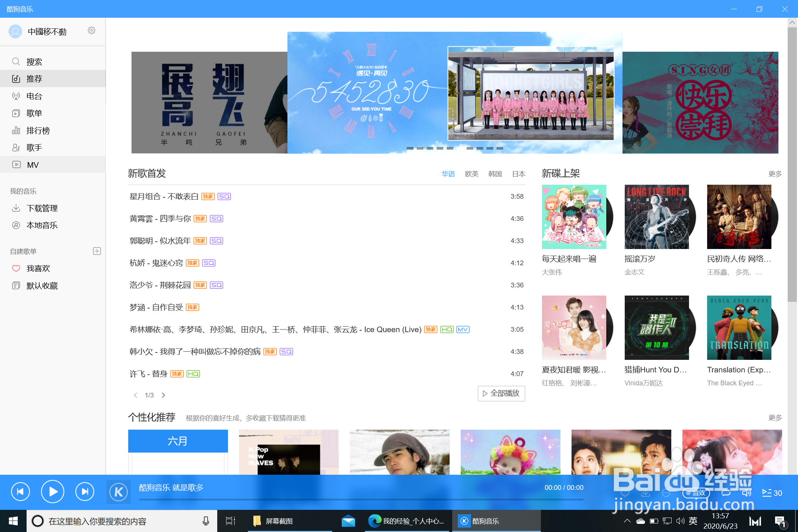This screenshot has width=798, height=532.
Task: Open Translation album by Black Eyed Peas
Action: 739,328
